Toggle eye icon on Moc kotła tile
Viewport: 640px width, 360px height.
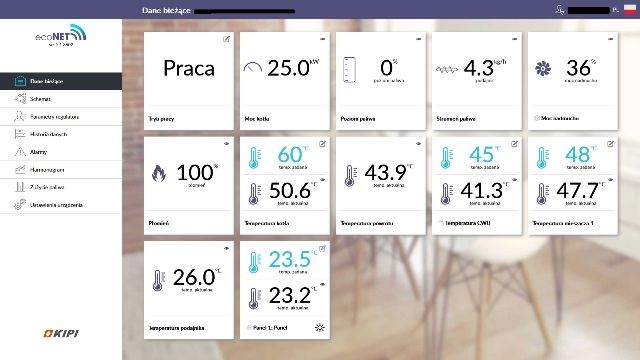pos(322,39)
